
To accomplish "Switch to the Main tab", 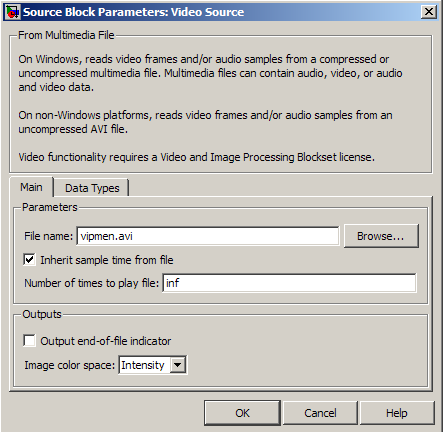I will tap(31, 187).
